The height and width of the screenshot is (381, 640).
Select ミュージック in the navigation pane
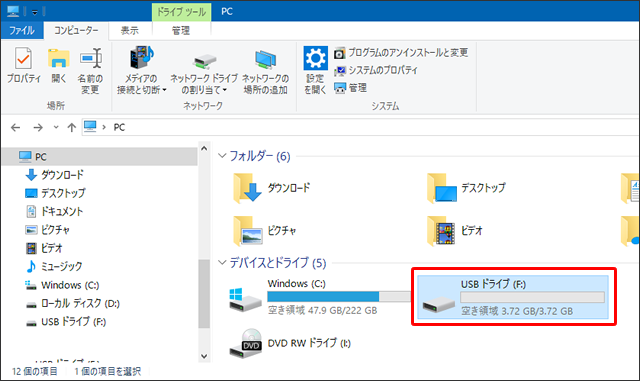click(54, 266)
